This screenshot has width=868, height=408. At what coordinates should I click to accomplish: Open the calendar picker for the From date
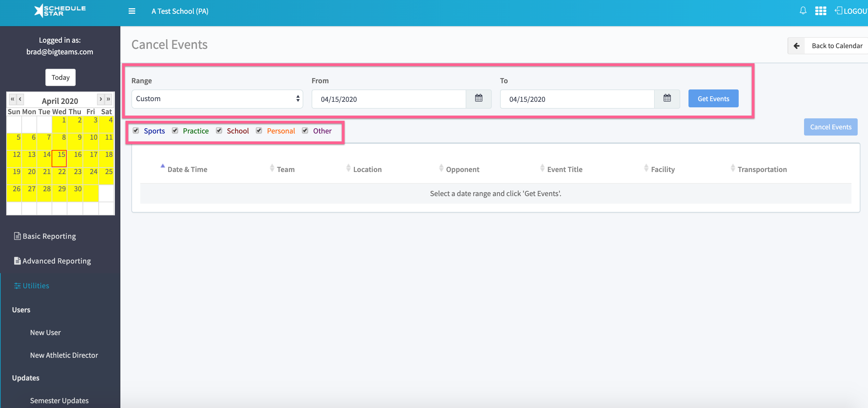pyautogui.click(x=479, y=99)
